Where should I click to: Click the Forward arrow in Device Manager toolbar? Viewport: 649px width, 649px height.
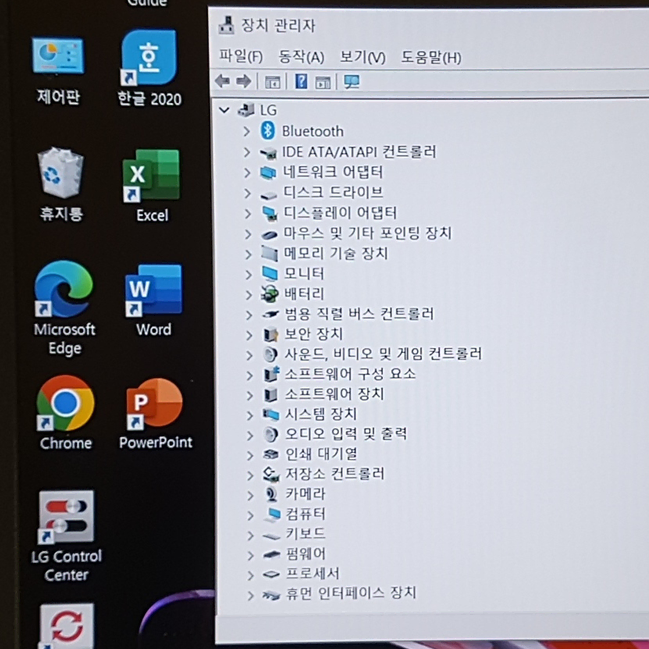click(x=244, y=81)
